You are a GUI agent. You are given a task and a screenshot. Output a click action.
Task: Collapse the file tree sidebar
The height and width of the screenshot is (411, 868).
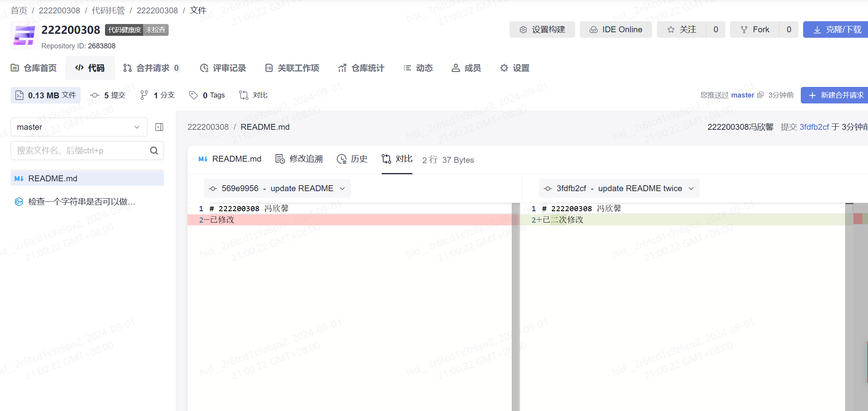[159, 127]
